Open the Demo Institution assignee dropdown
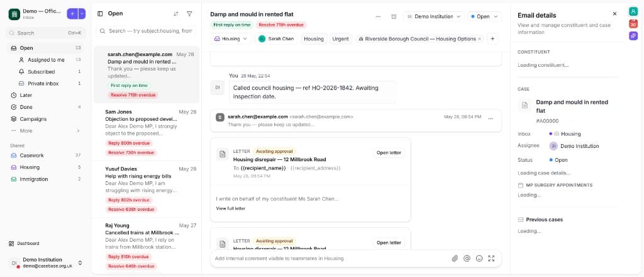644x277 pixels. [x=434, y=16]
